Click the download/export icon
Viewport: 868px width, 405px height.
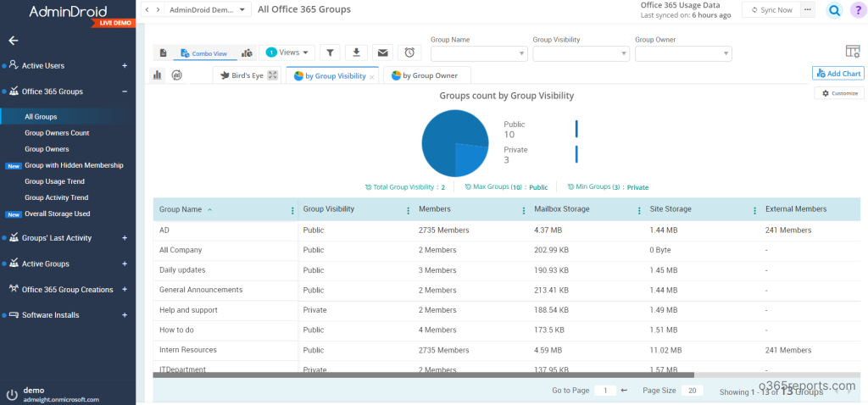357,53
